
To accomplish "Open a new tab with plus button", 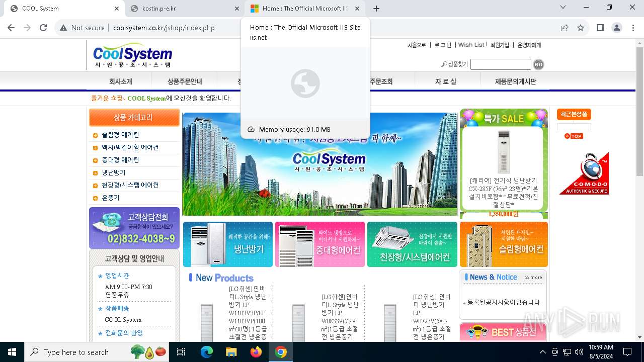I will (x=376, y=9).
